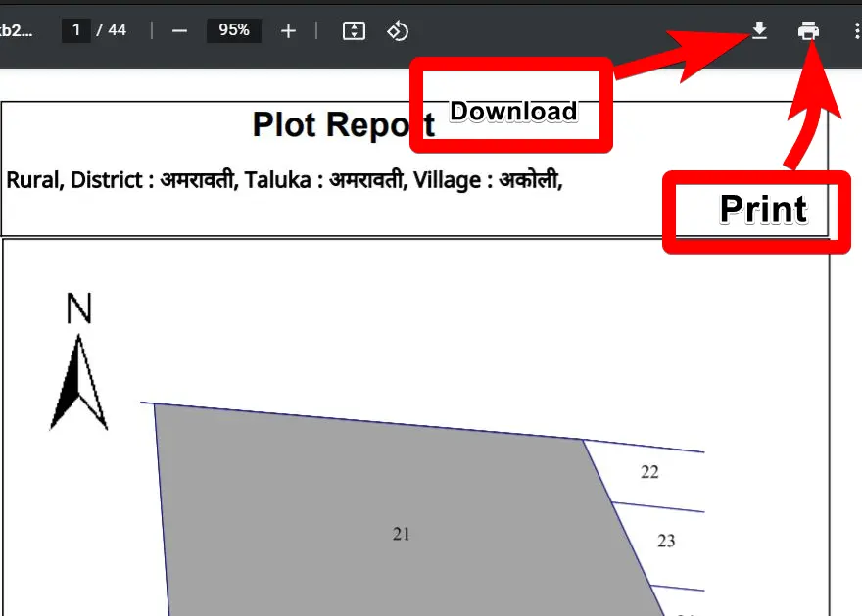The width and height of the screenshot is (862, 616).
Task: Zoom out with the minus button
Action: [179, 31]
